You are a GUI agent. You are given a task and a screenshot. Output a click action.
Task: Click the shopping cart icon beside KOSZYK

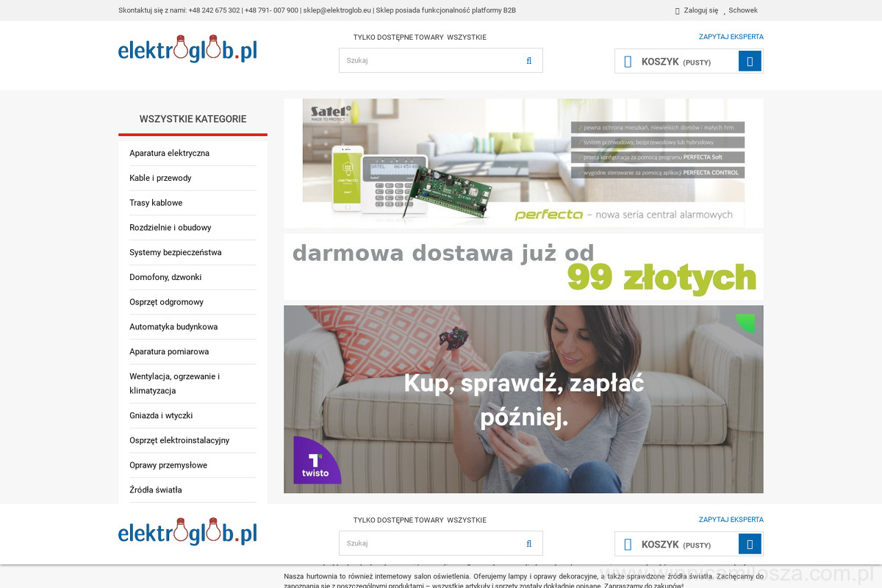pos(628,62)
